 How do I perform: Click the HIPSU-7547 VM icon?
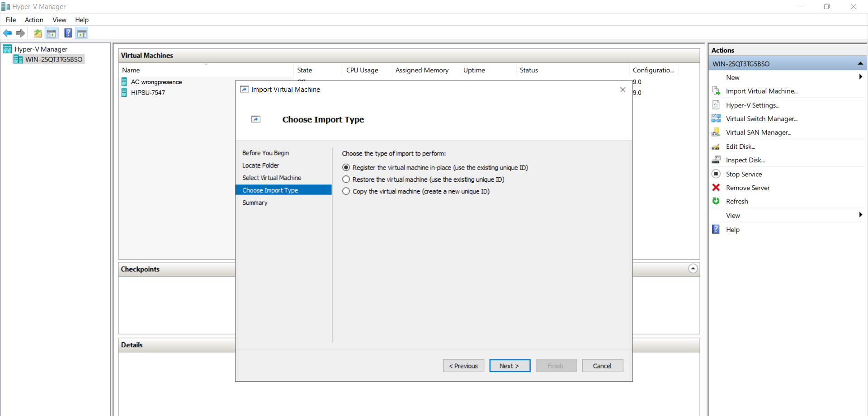124,93
